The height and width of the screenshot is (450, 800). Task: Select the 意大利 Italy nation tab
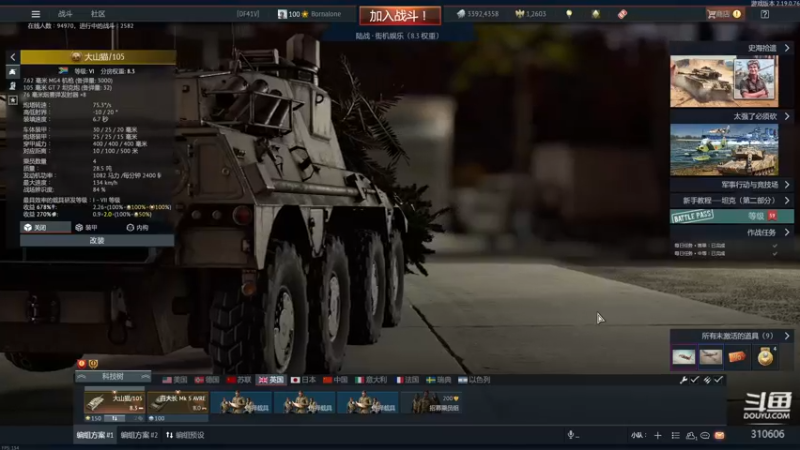tap(371, 380)
